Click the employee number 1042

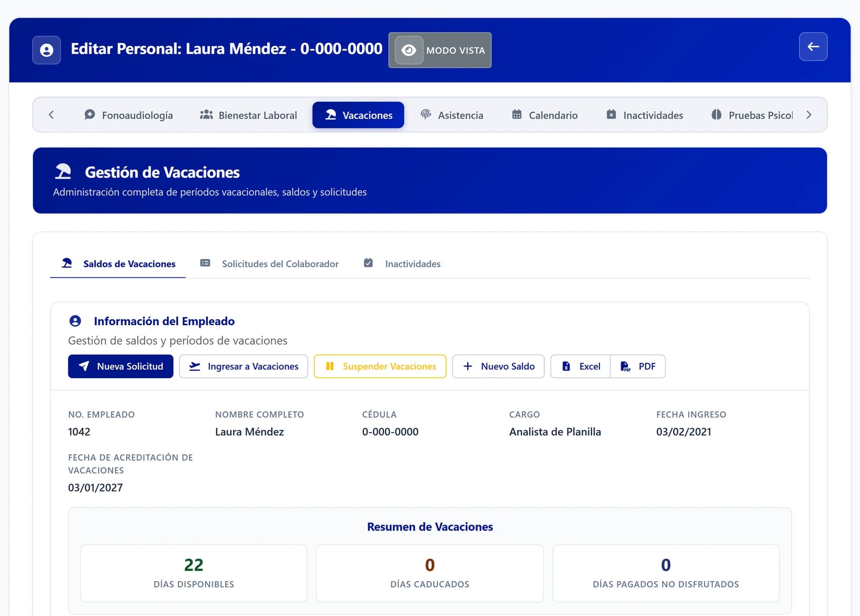[79, 432]
